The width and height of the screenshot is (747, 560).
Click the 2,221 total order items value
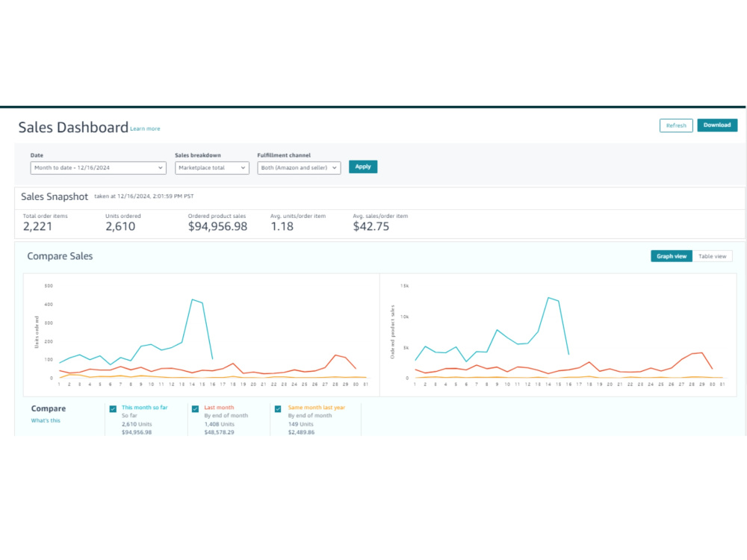[37, 227]
